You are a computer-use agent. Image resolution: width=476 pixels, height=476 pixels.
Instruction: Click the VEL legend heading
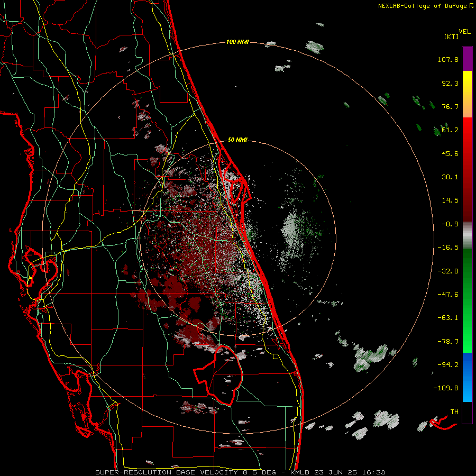tap(465, 32)
